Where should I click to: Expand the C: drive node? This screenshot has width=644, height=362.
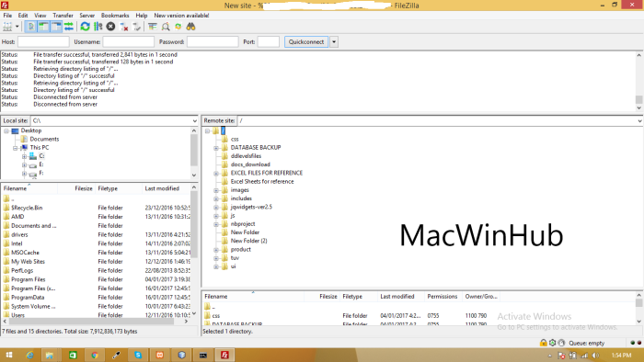tap(24, 156)
